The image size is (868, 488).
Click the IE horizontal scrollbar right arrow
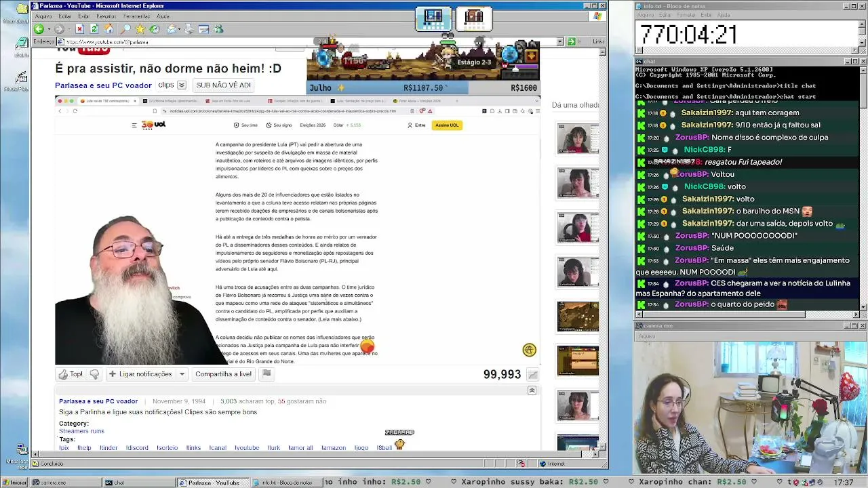click(594, 454)
